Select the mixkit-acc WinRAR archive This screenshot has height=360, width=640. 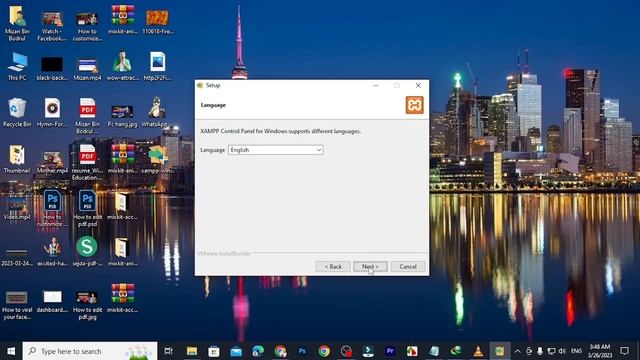tap(122, 299)
